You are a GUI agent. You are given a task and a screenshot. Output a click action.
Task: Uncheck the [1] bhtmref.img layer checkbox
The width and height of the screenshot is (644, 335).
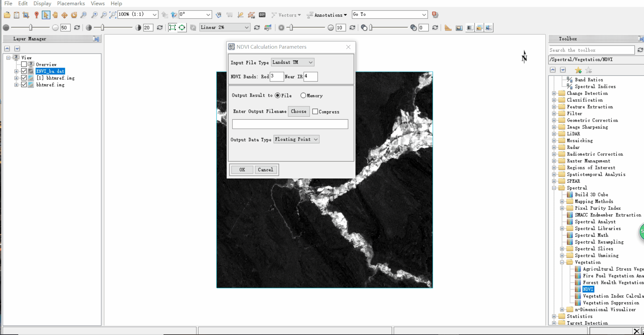click(x=24, y=78)
